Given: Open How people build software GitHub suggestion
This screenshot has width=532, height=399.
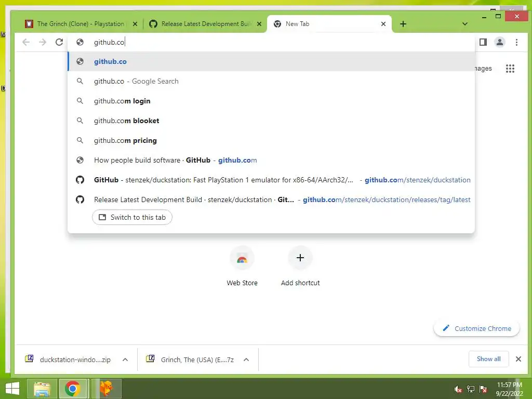Looking at the screenshot, I should [271, 160].
